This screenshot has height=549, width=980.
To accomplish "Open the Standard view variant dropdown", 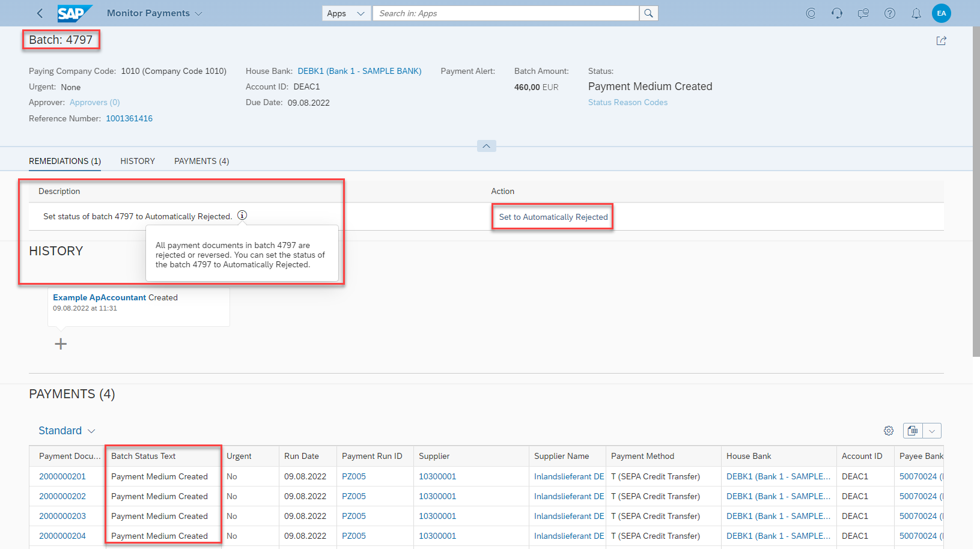I will (67, 431).
